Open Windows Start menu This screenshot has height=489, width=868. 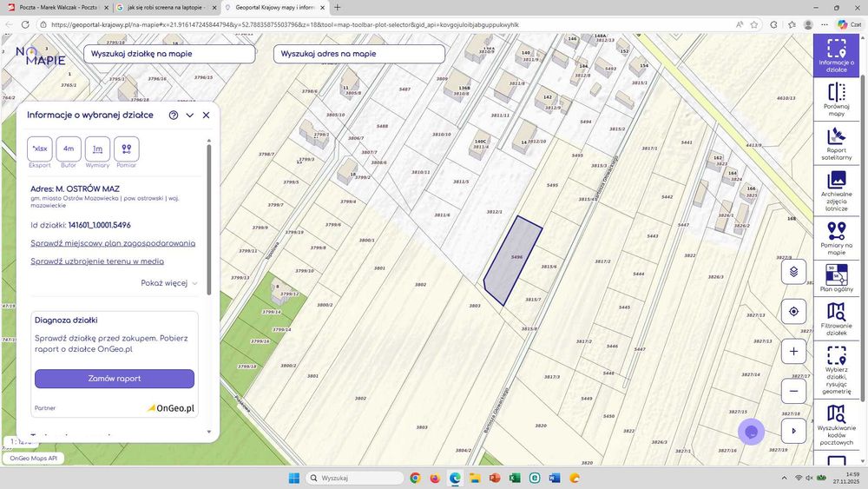[x=294, y=478]
